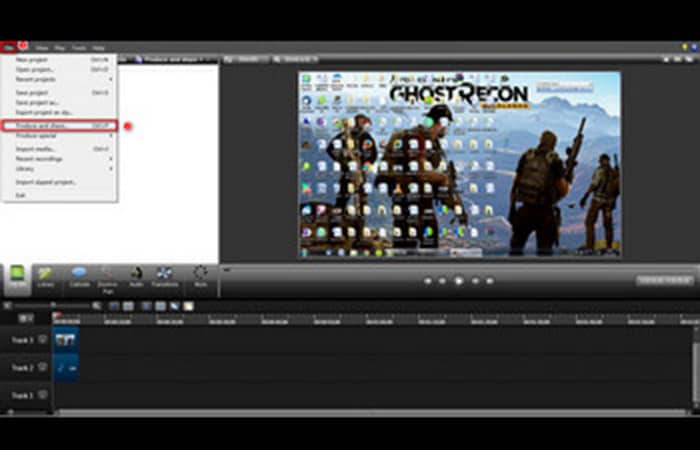Open the Clip Bin tab
Image resolution: width=700 pixels, height=450 pixels.
17,276
